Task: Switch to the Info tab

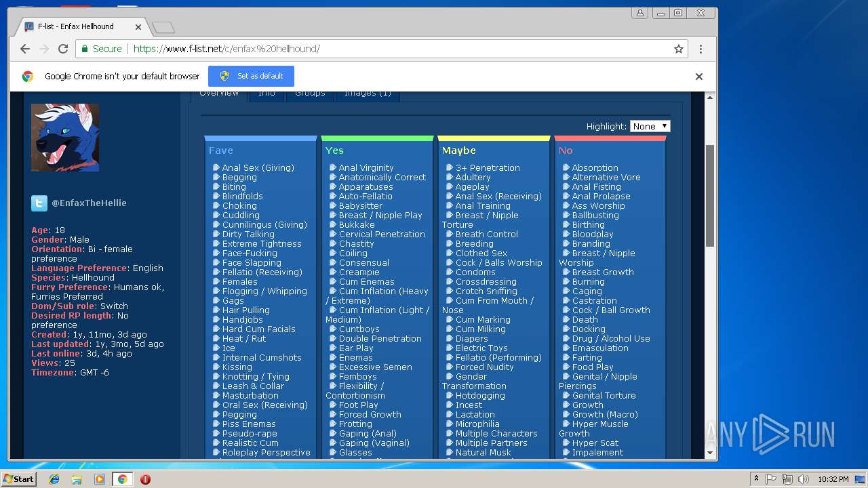Action: click(x=267, y=95)
